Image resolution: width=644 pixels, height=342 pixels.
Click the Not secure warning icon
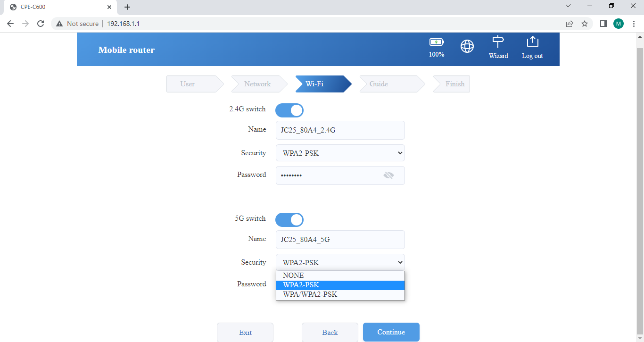pos(59,24)
